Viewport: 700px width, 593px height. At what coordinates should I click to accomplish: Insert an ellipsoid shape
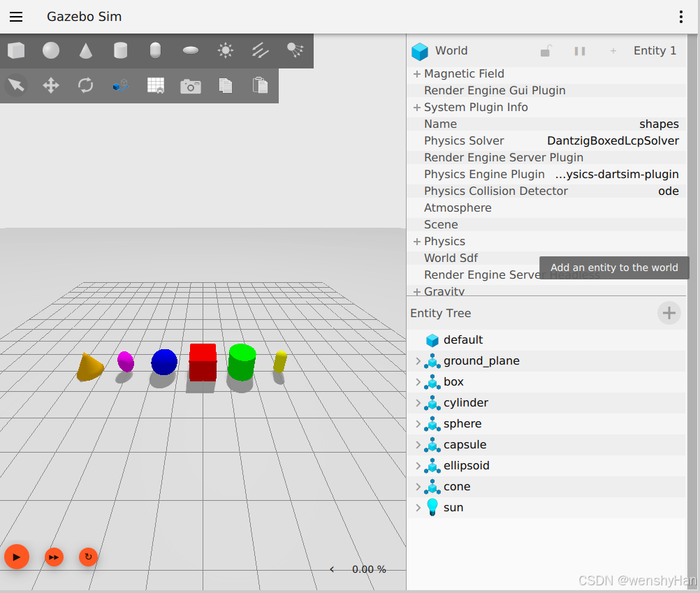[191, 50]
